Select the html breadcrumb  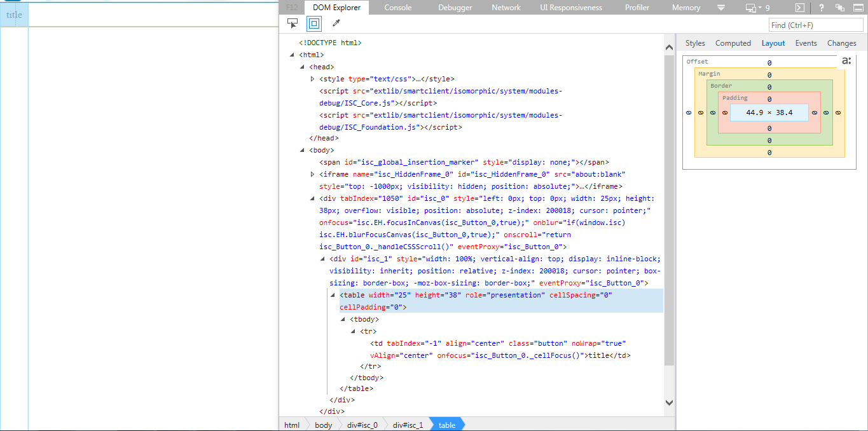292,425
